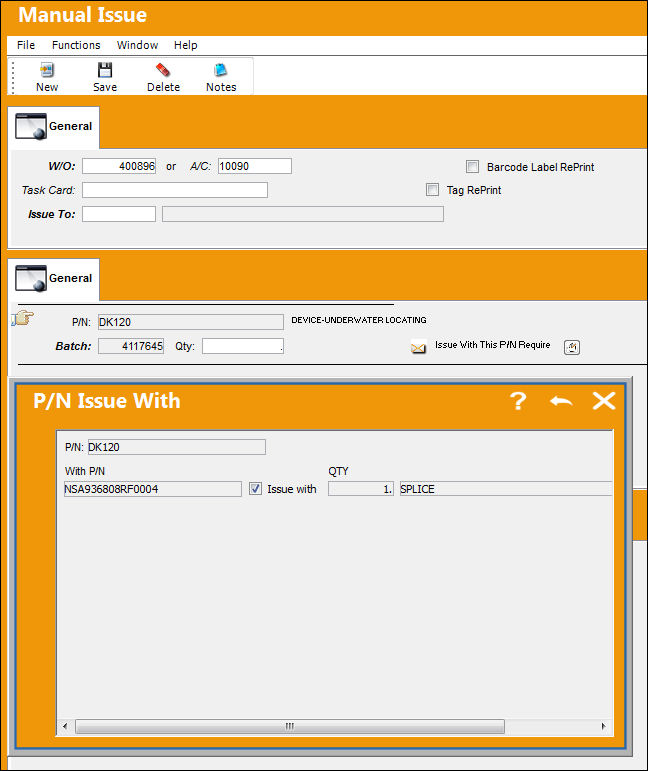Click into the Task Card field

(175, 190)
